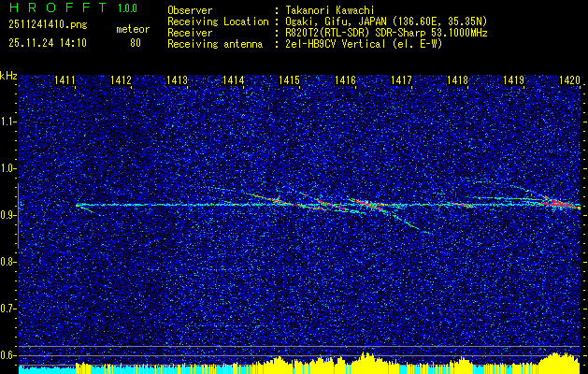Click the 1413 time marker
The image size is (588, 374).
coord(177,79)
